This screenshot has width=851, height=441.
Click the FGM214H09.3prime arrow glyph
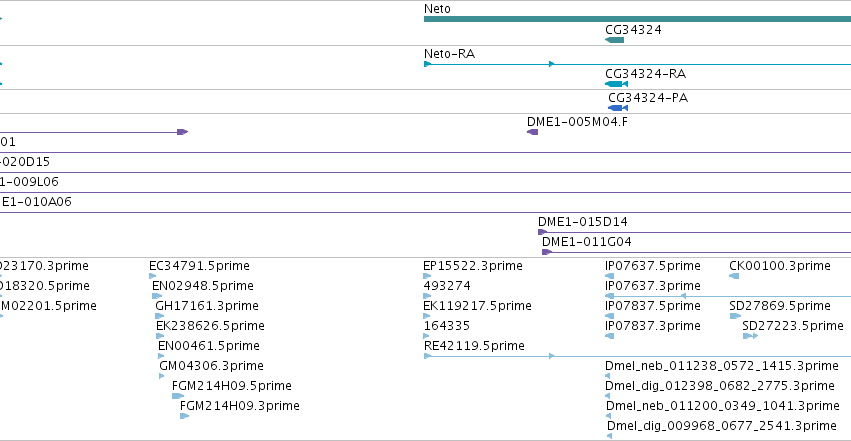pyautogui.click(x=185, y=416)
